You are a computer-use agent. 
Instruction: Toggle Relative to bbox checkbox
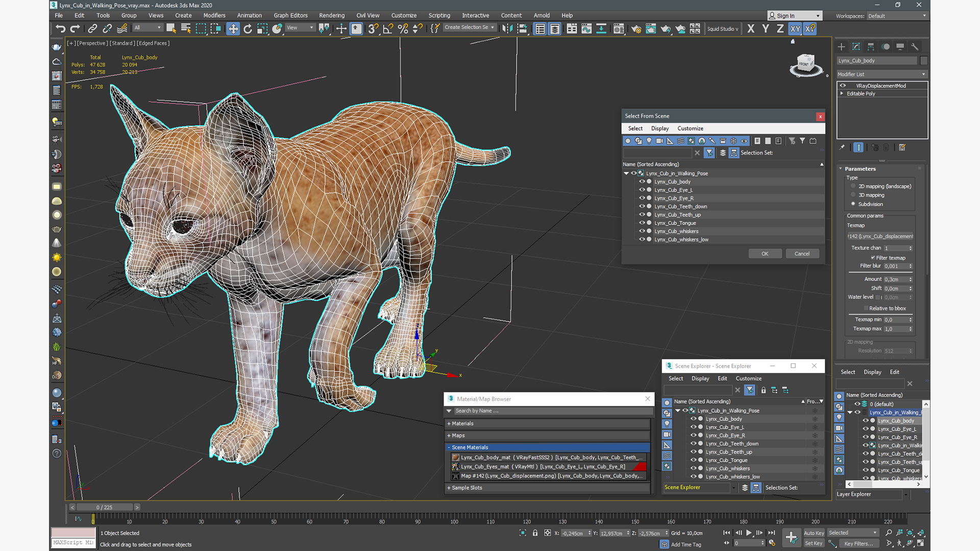[866, 308]
